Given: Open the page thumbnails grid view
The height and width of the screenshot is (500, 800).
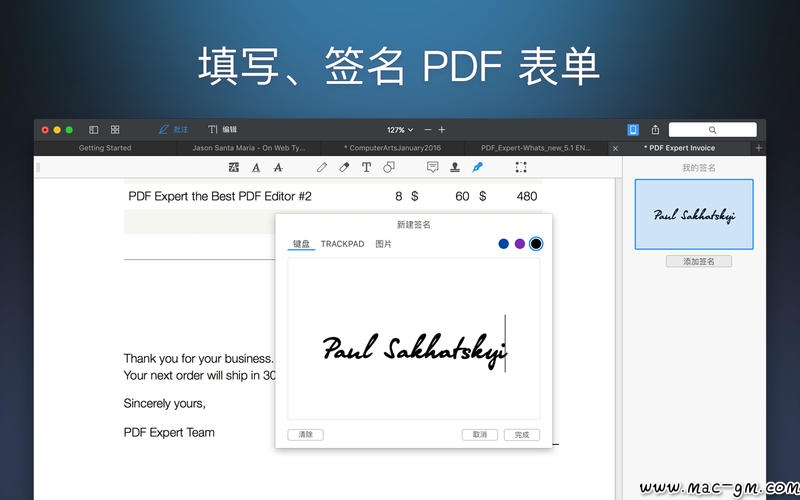Looking at the screenshot, I should pyautogui.click(x=115, y=130).
